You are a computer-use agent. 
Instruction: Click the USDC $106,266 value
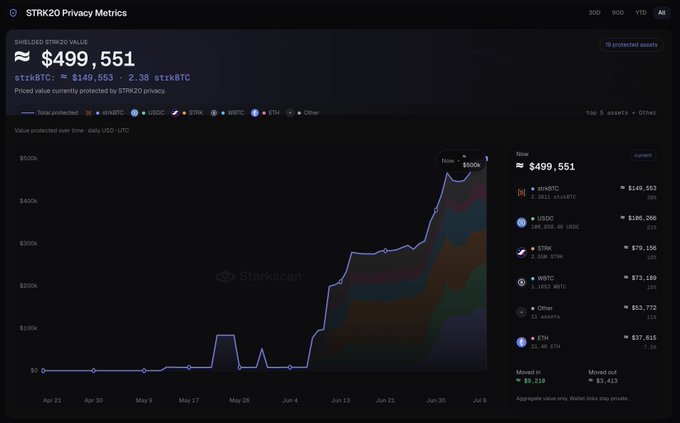(x=638, y=218)
